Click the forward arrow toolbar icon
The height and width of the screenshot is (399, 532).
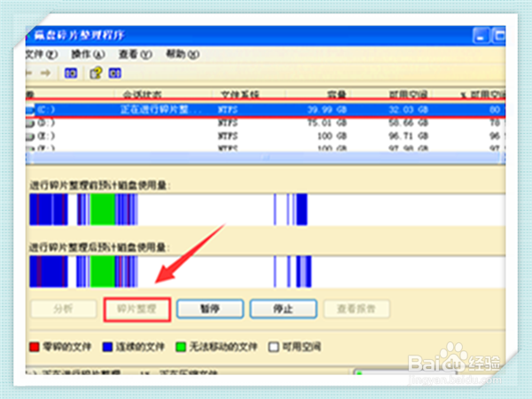tap(45, 73)
